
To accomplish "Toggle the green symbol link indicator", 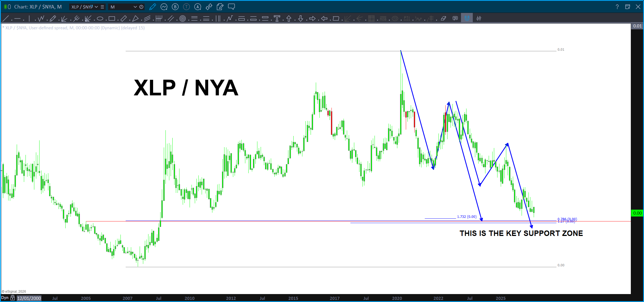I will pos(5,7).
